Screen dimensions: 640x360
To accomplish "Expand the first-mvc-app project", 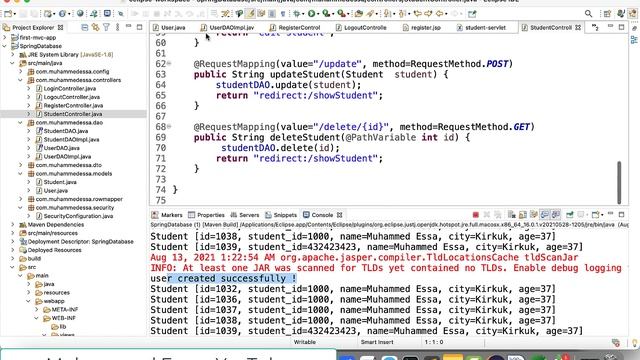I will pyautogui.click(x=4, y=38).
